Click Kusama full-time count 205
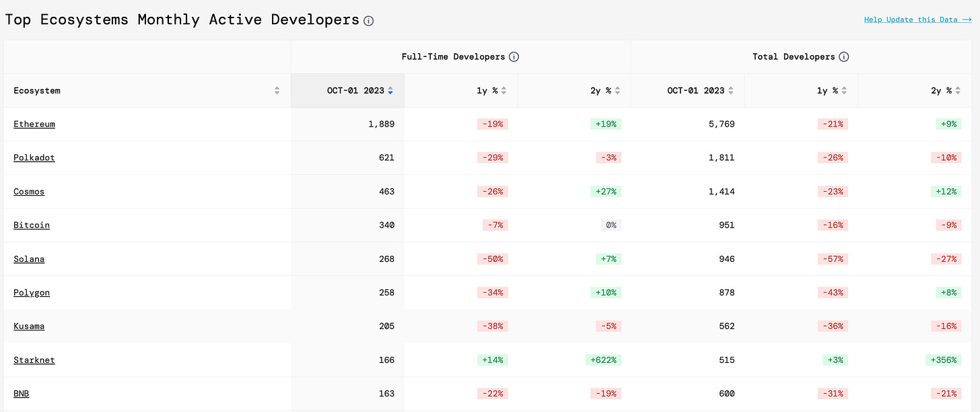 (386, 327)
